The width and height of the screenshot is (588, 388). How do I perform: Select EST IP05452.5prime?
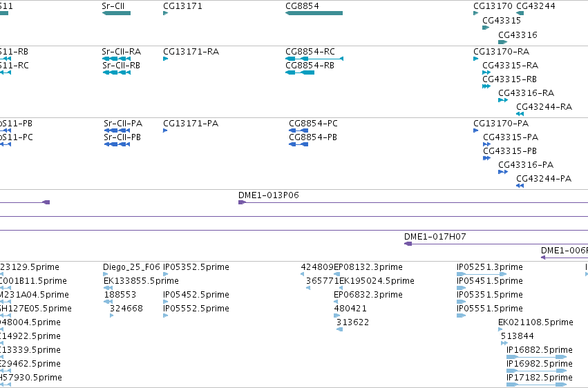point(196,295)
